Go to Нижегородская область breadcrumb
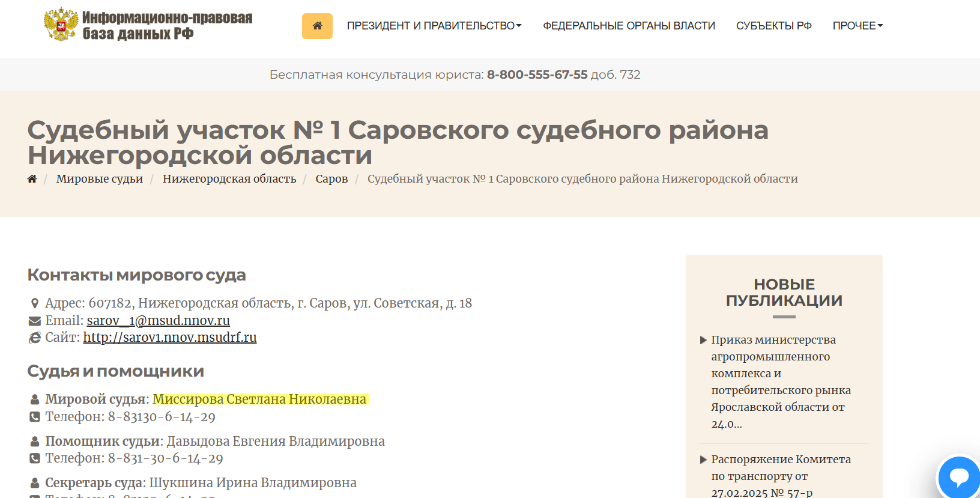 [229, 179]
